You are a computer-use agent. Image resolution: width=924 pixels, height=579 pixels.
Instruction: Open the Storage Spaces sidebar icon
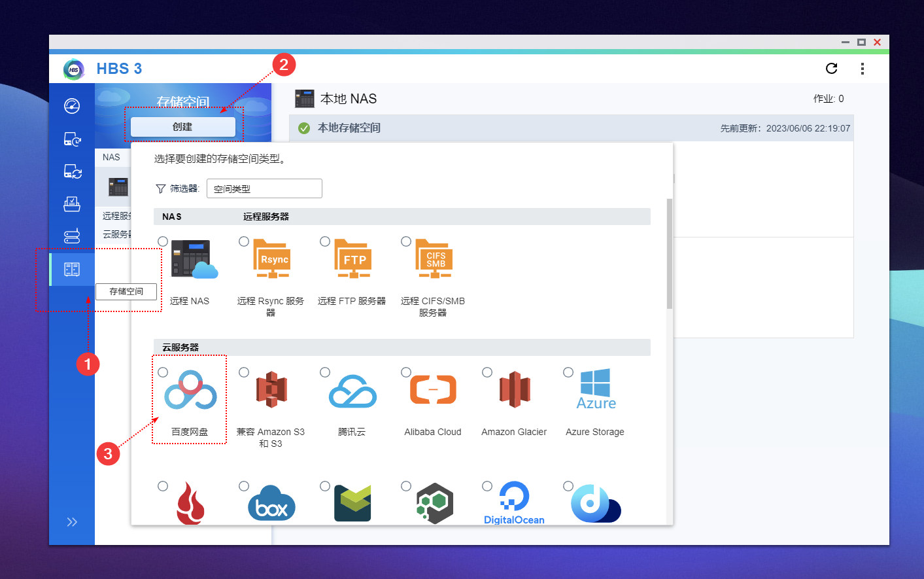coord(72,269)
